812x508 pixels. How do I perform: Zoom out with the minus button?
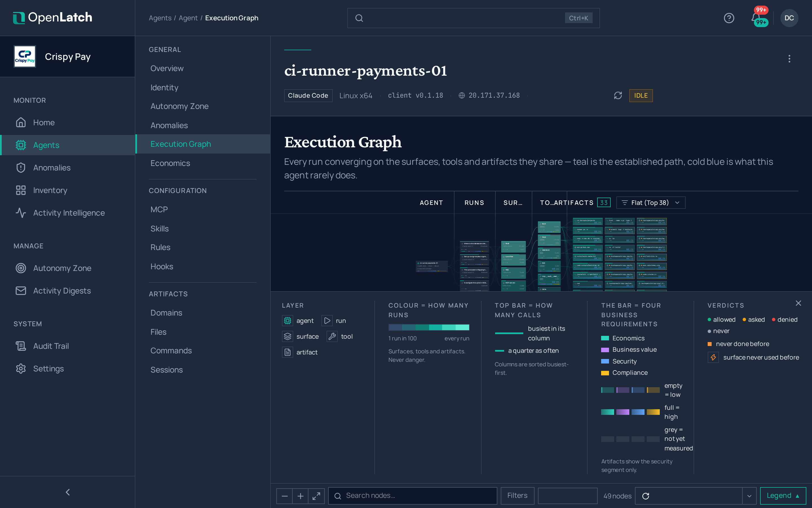pyautogui.click(x=284, y=496)
